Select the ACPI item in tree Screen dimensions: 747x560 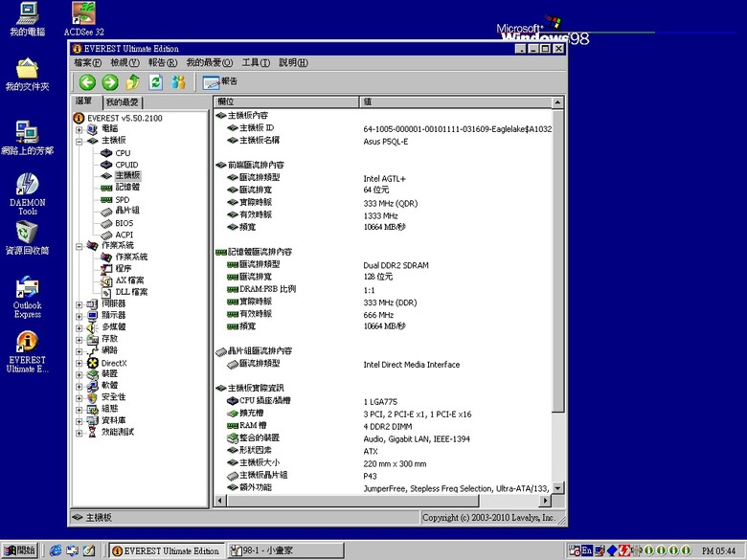point(124,235)
